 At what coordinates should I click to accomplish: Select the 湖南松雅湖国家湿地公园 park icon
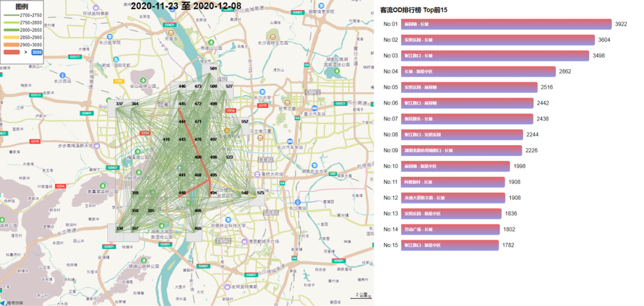(337, 71)
